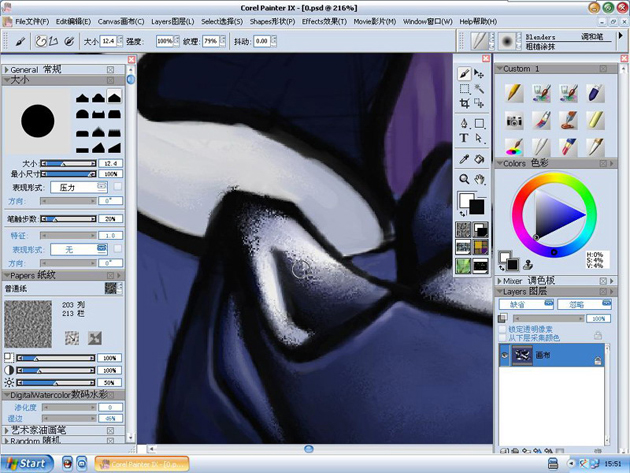
Task: Open the Edit编辑(E) menu
Action: tap(73, 21)
